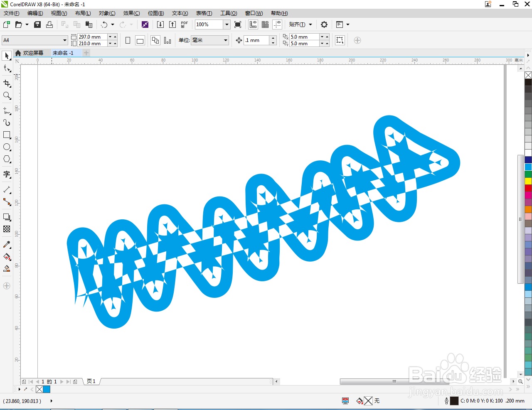
Task: Click the red palette swatch
Action: pyautogui.click(x=528, y=188)
